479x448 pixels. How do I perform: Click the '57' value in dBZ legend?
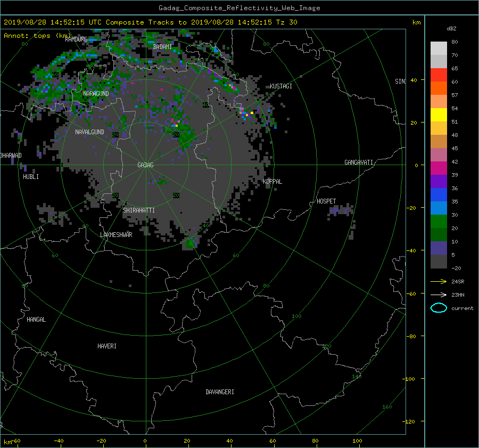(x=455, y=95)
